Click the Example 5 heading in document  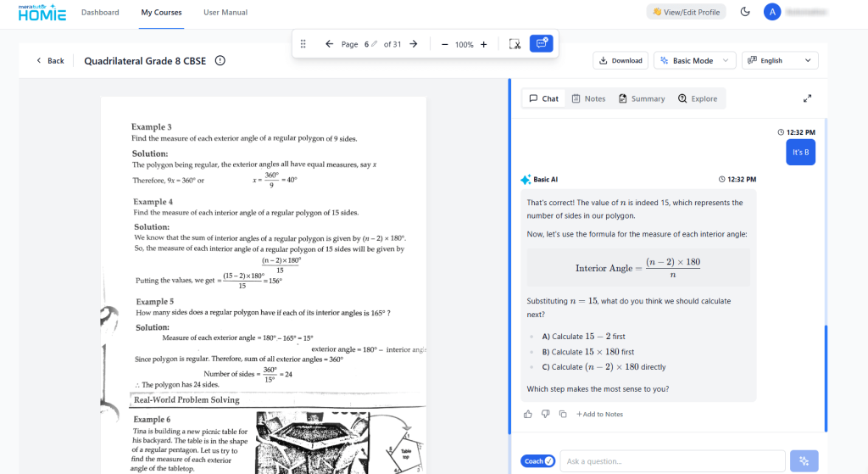[154, 301]
